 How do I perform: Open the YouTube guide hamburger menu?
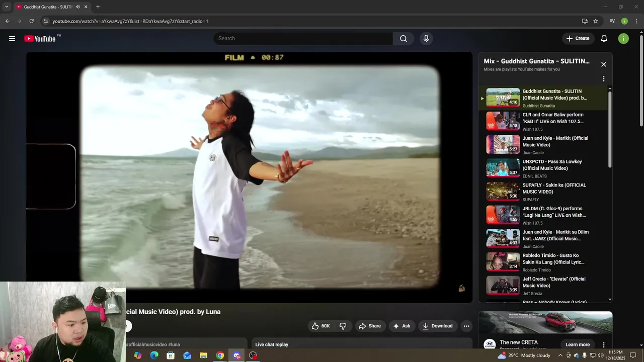pos(12,39)
